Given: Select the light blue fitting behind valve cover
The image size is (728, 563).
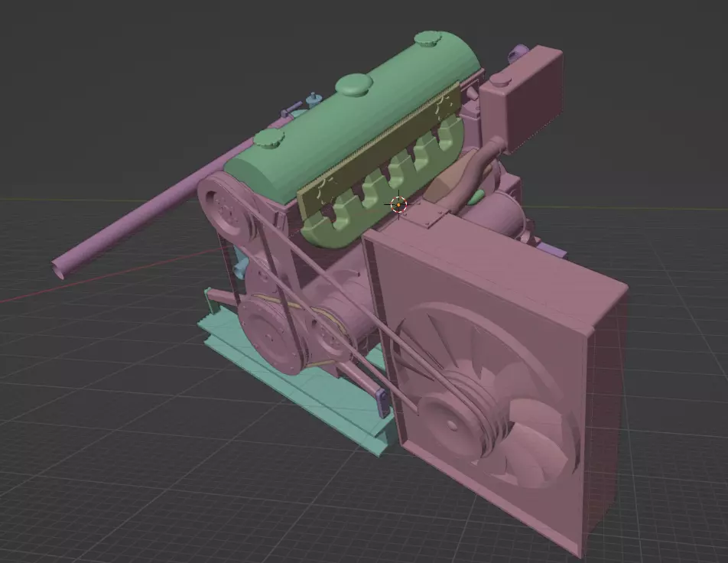Looking at the screenshot, I should [314, 101].
